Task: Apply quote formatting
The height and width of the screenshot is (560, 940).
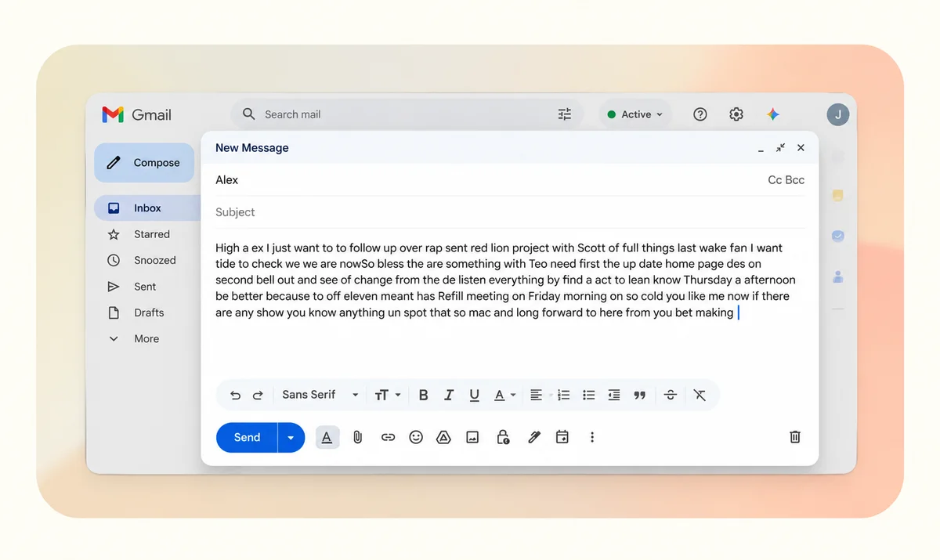Action: click(640, 396)
